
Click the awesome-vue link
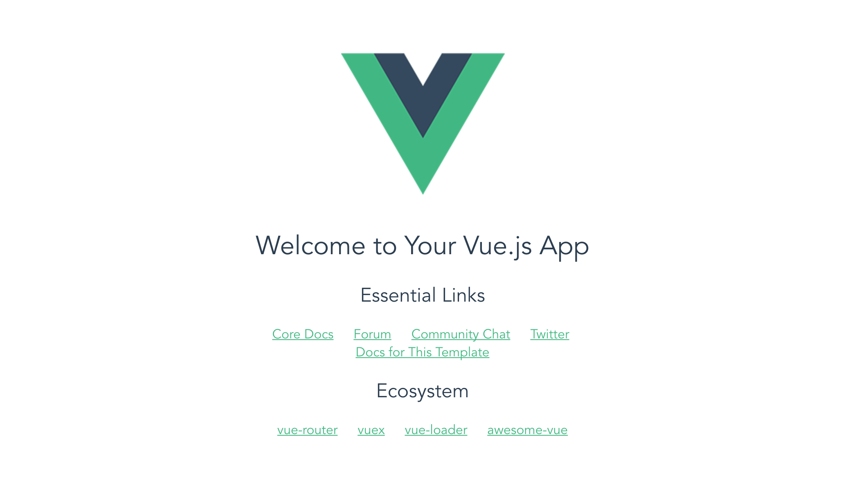(x=527, y=430)
